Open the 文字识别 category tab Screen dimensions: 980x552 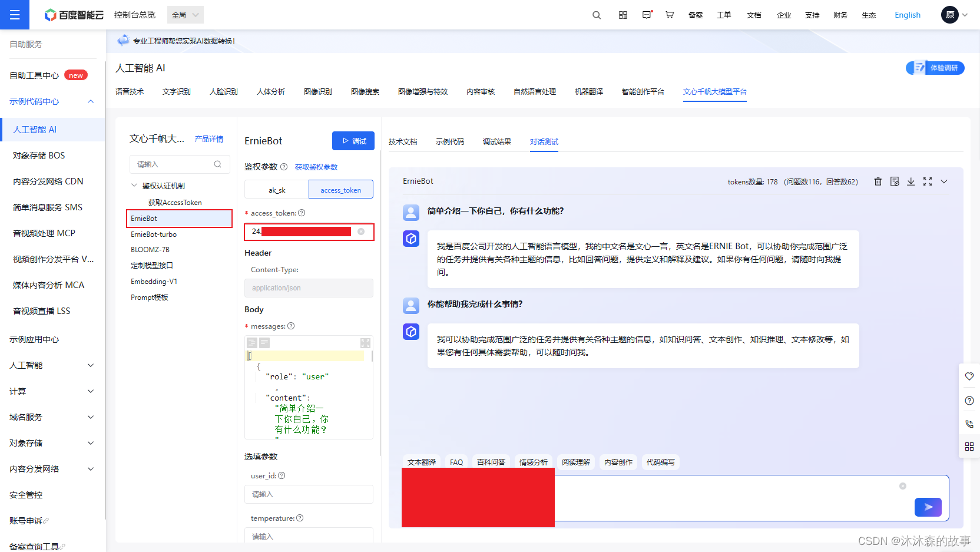tap(177, 92)
